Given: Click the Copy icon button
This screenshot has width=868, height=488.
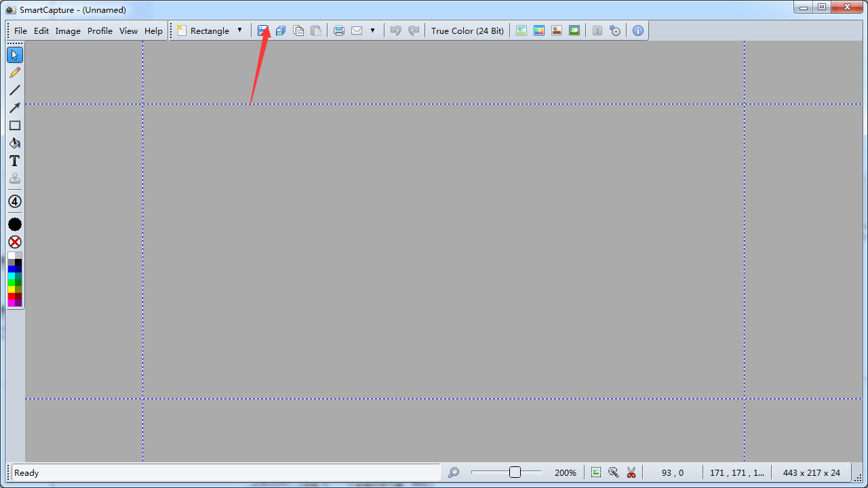Looking at the screenshot, I should tap(298, 30).
